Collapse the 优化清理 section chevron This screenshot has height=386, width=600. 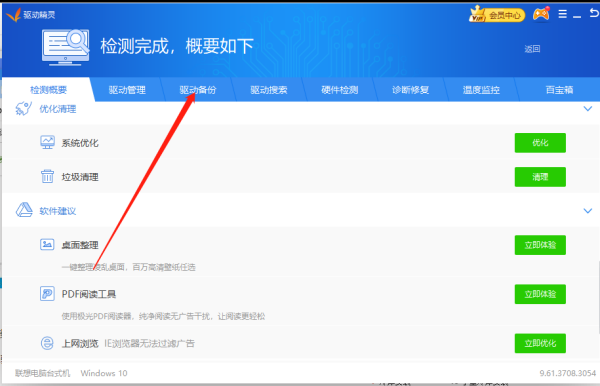(588, 109)
